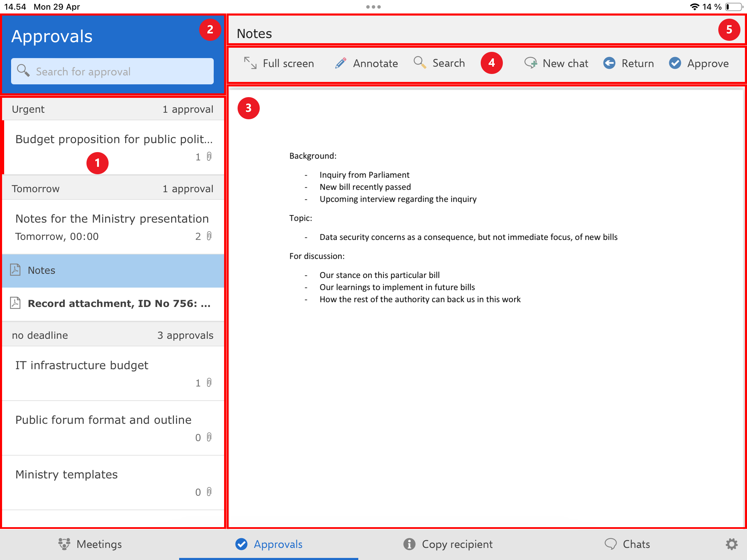
Task: Click the Search magnifier in document toolbar
Action: point(419,63)
